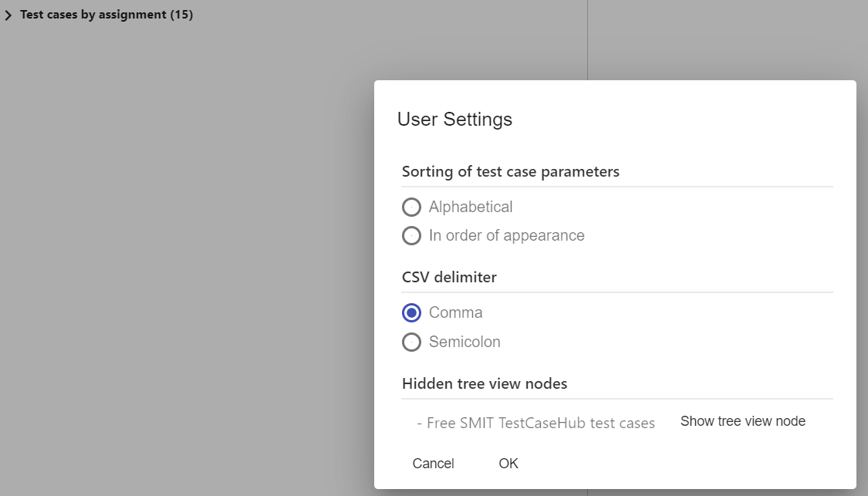Click the Semicolon label text

click(x=464, y=342)
